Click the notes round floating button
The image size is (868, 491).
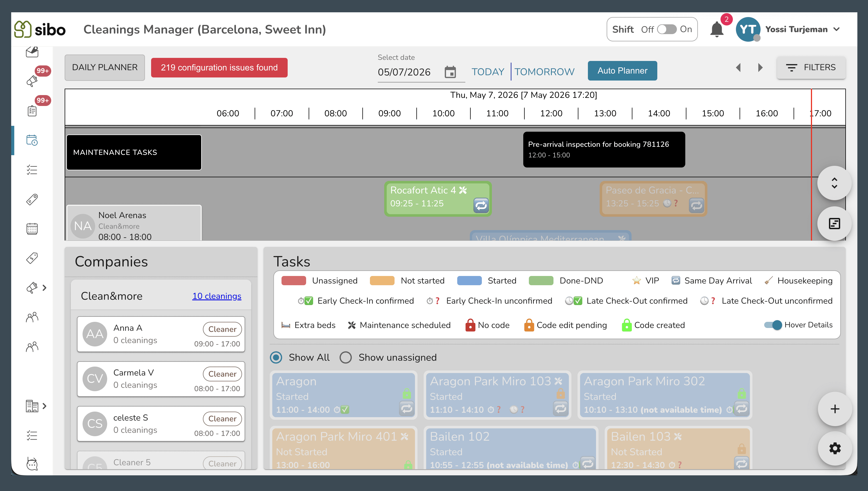click(x=834, y=224)
